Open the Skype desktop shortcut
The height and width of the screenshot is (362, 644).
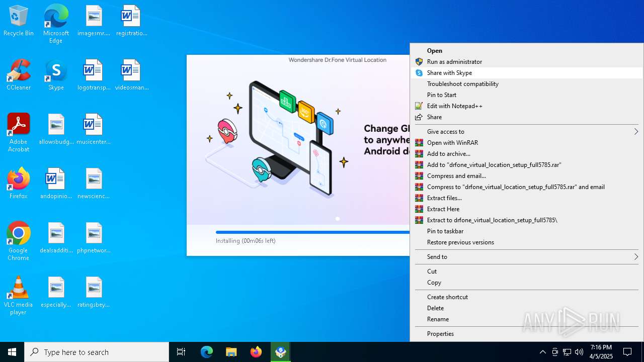tap(56, 75)
